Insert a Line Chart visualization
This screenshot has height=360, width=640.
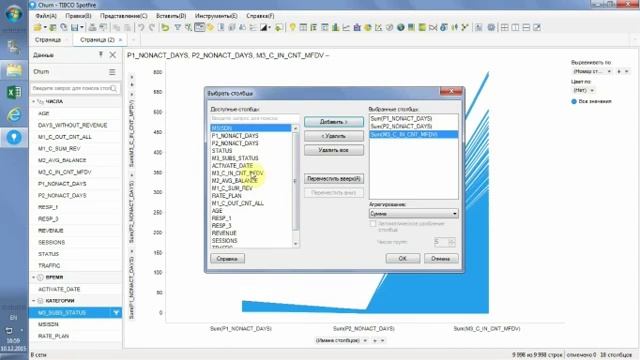click(x=346, y=27)
